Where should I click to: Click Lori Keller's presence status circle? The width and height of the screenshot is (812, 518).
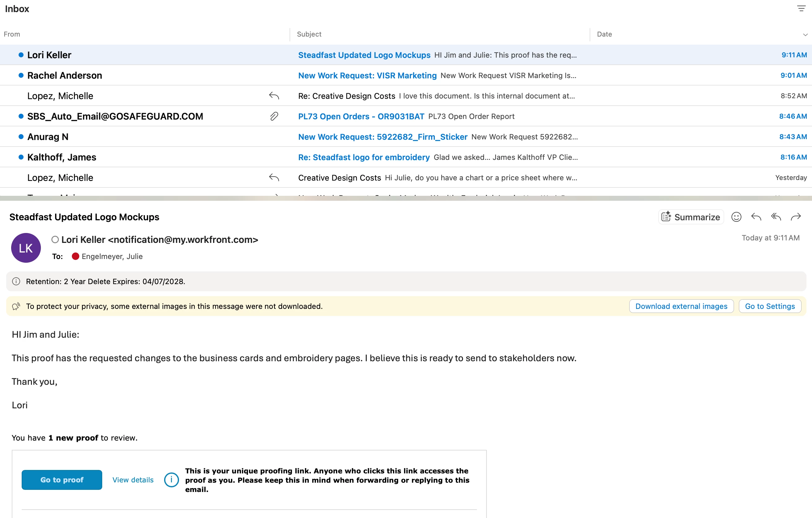pyautogui.click(x=55, y=239)
